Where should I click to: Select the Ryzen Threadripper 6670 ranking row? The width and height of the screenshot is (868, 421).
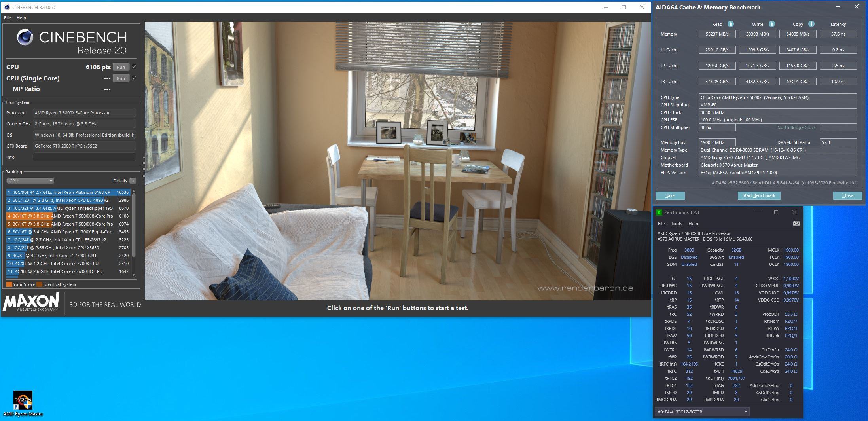pos(68,208)
